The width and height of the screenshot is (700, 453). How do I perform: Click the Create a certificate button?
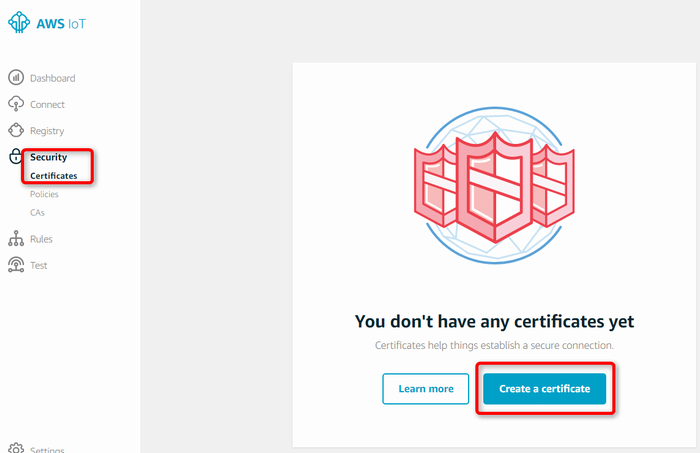click(x=544, y=389)
